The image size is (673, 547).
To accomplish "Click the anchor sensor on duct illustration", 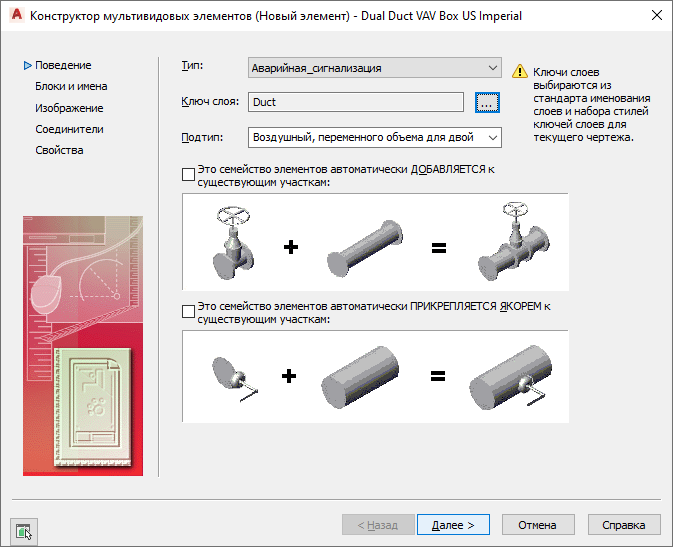I will [x=376, y=377].
